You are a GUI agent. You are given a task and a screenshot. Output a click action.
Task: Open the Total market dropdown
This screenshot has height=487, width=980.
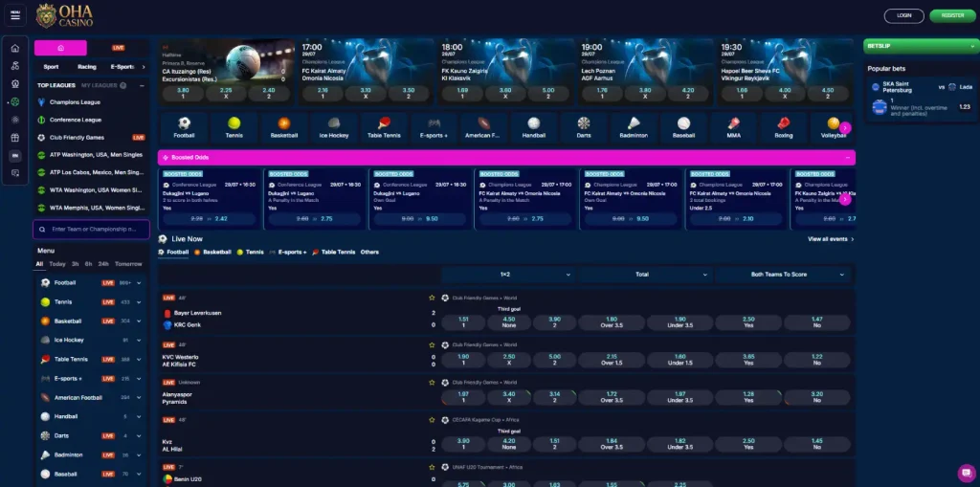[x=645, y=275]
